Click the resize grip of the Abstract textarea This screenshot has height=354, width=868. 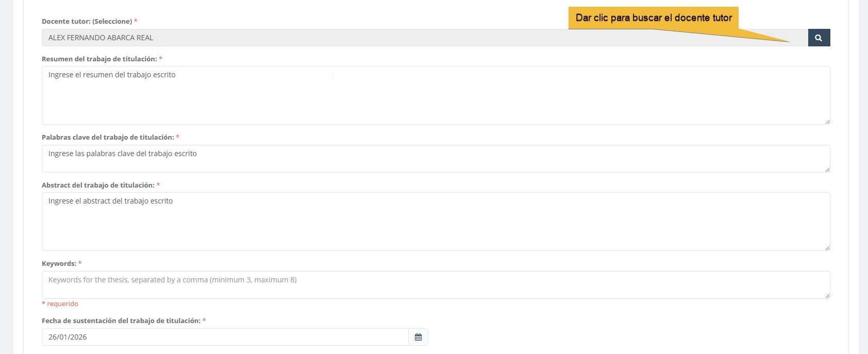(x=827, y=247)
